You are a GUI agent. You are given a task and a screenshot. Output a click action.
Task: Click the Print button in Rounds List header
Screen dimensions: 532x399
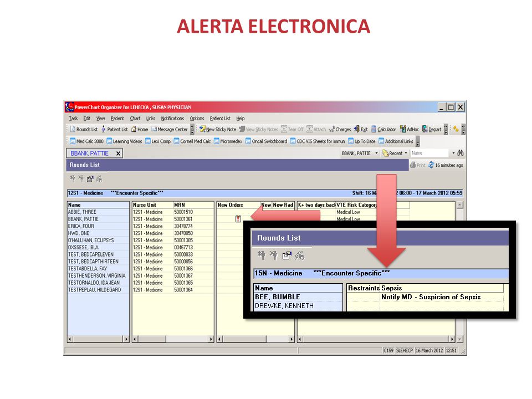point(417,165)
